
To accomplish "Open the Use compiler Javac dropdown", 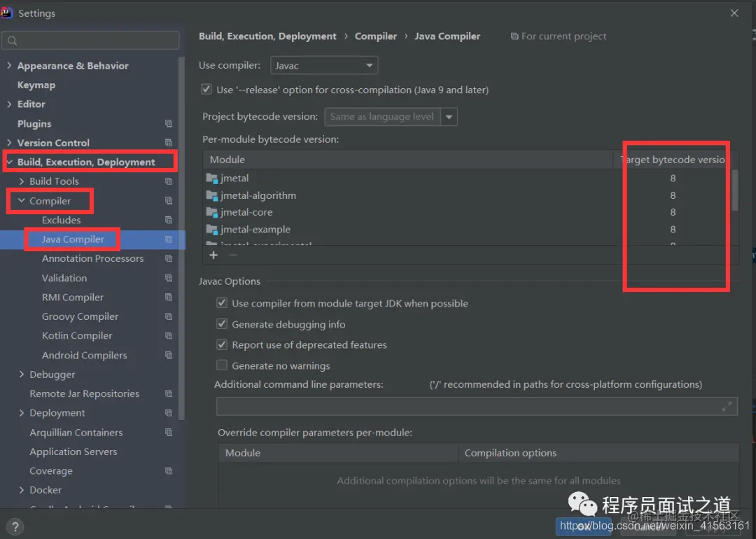I will point(324,65).
